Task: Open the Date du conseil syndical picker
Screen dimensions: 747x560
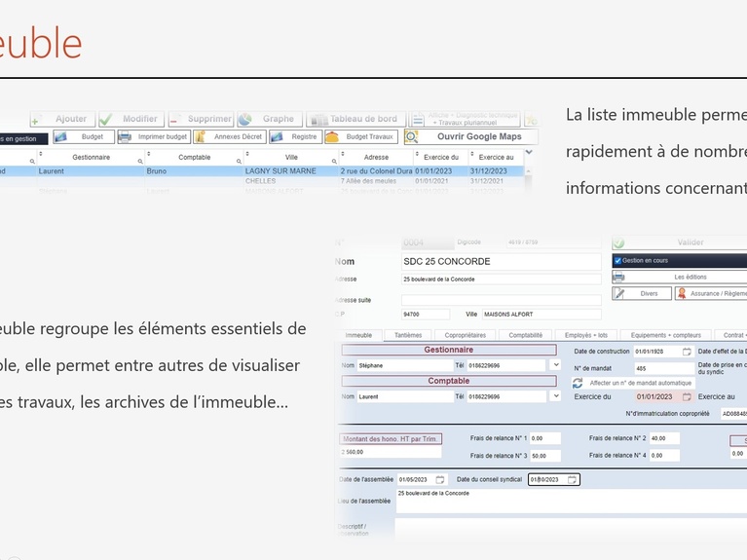Action: 573,479
